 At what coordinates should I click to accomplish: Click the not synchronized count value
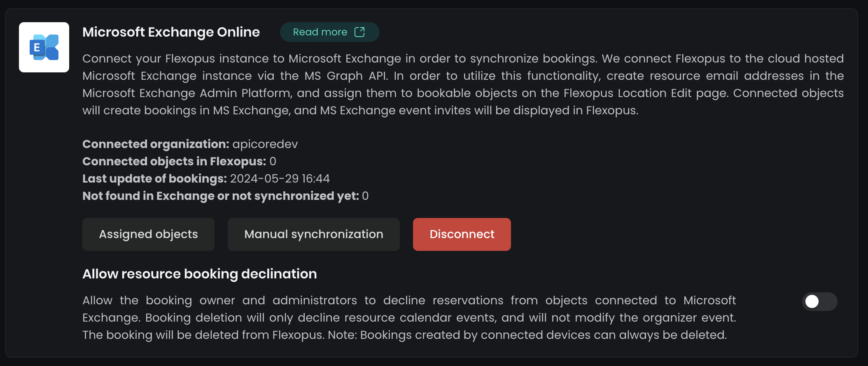click(x=365, y=196)
